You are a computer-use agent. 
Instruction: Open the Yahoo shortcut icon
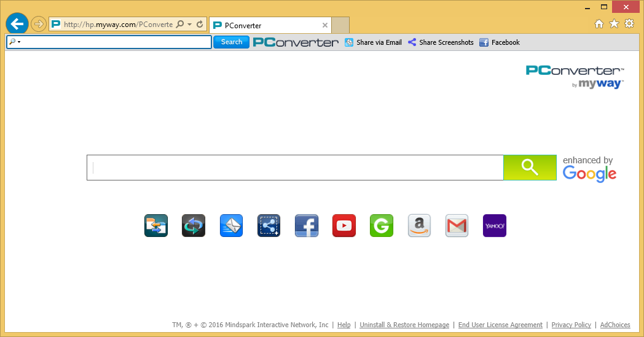pos(495,226)
